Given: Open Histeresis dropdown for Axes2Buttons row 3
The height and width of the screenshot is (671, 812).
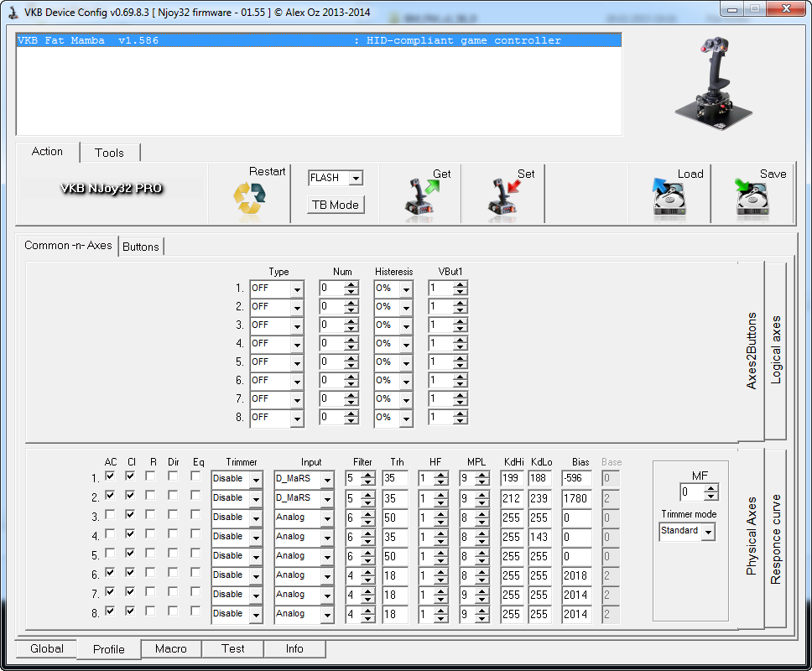Looking at the screenshot, I should click(407, 325).
